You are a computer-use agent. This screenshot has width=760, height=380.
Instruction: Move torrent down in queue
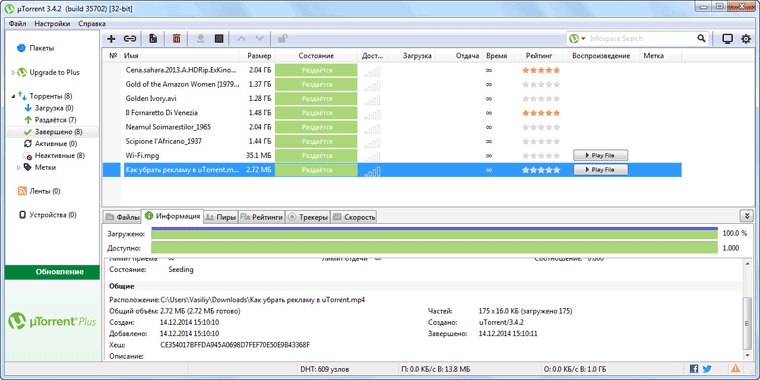pos(260,39)
